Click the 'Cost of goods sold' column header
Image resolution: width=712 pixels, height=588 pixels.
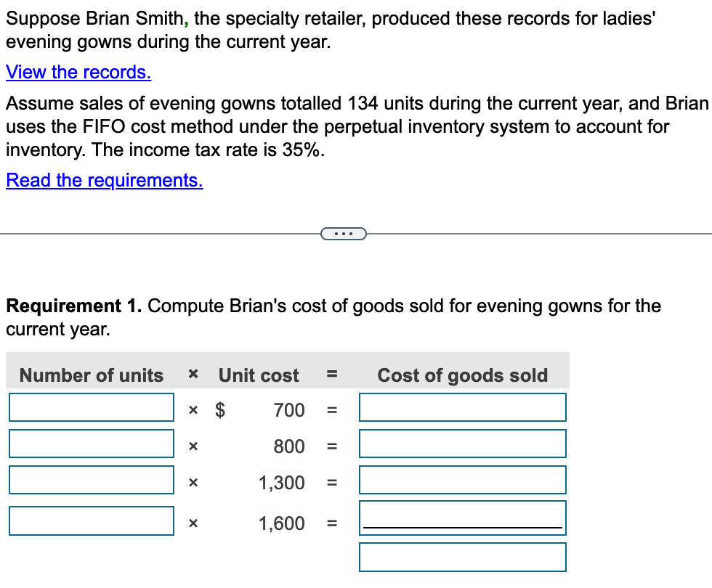pos(462,375)
